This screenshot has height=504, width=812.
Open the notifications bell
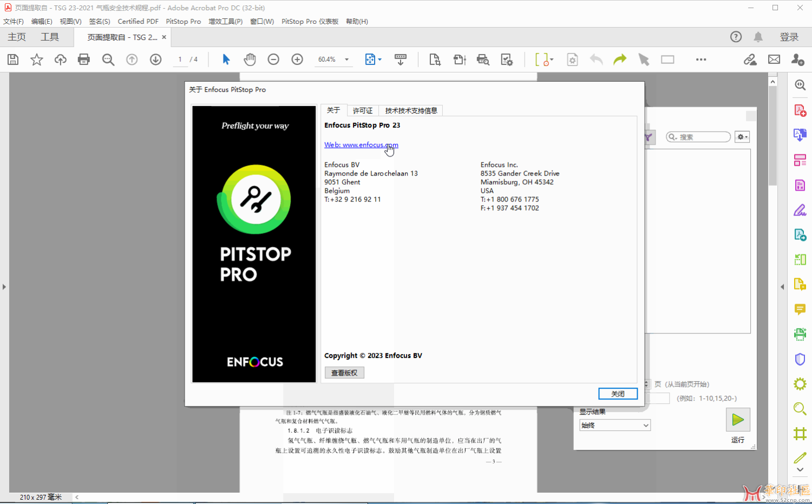pos(758,37)
